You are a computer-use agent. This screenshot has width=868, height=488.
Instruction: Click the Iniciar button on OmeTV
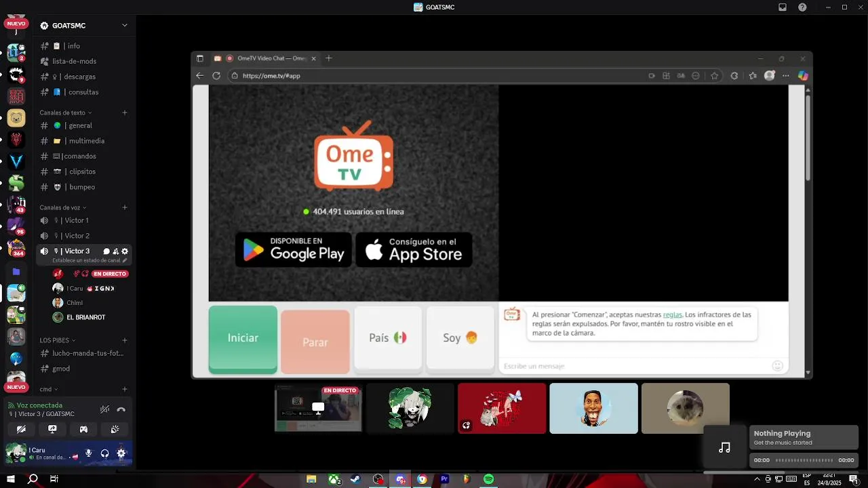(x=243, y=338)
